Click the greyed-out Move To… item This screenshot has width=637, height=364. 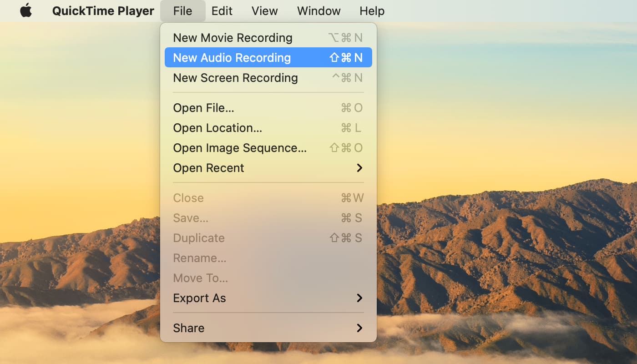(x=268, y=278)
